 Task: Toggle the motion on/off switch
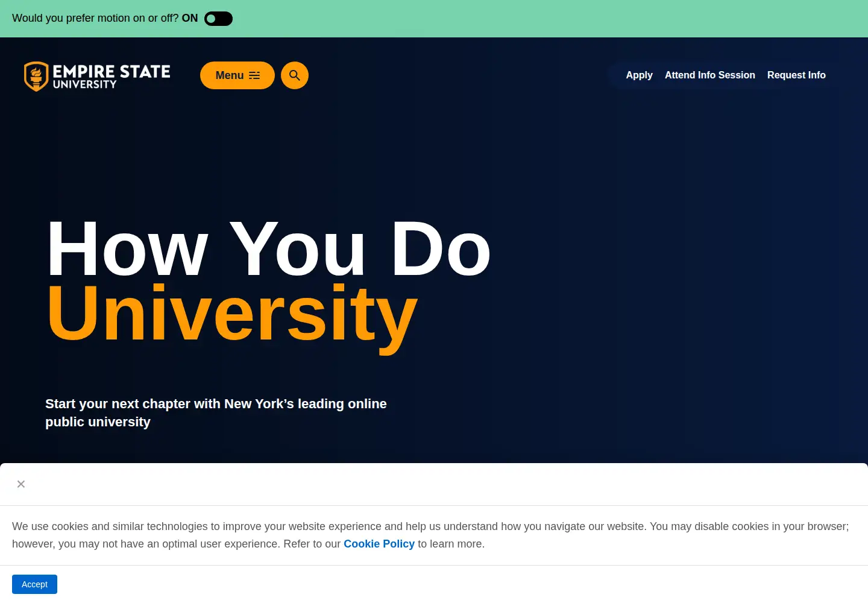point(218,19)
